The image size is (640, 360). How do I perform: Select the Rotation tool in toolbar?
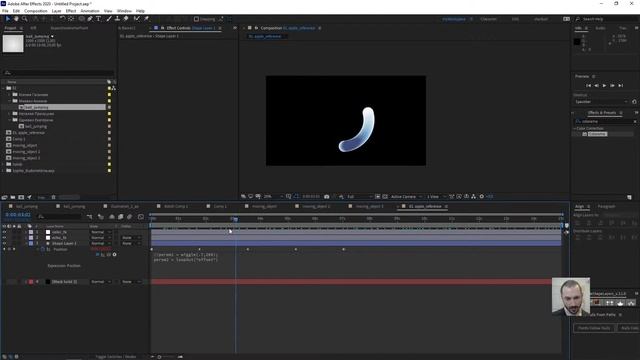click(62, 19)
